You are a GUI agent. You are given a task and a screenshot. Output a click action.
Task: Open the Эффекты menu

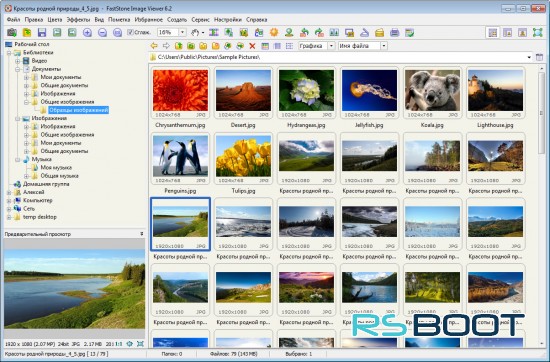coord(78,20)
